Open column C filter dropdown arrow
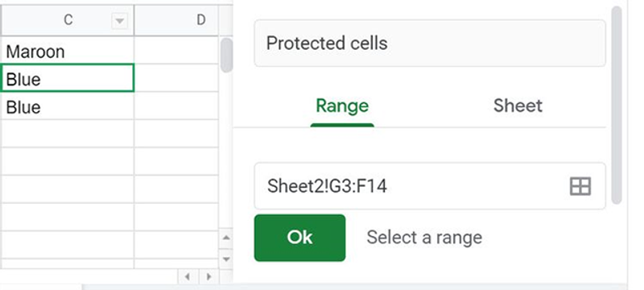 point(119,20)
